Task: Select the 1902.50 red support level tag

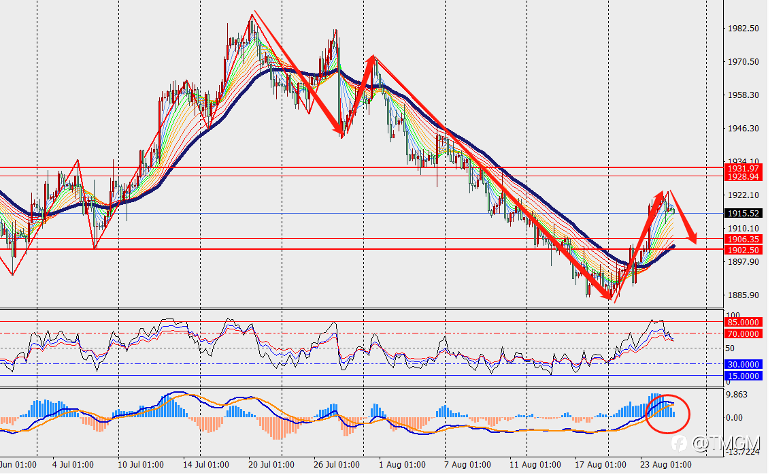Action: [x=743, y=250]
